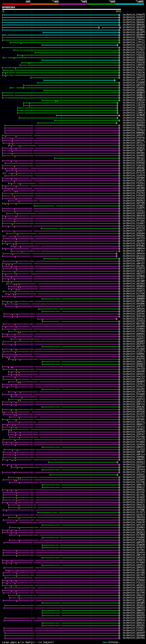
Task: Open hit UniRef100_Q84U92
Action: pyautogui.click(x=134, y=22)
